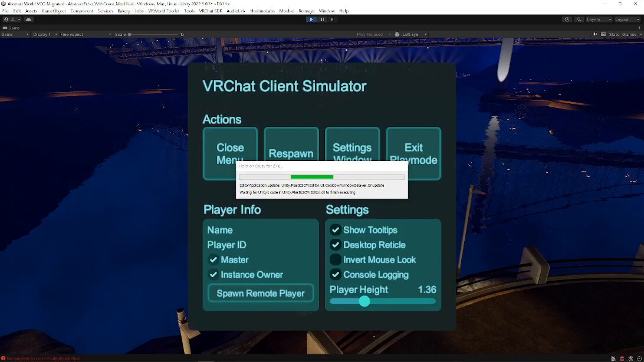
Task: Open the Play Focused dropdown
Action: click(373, 34)
